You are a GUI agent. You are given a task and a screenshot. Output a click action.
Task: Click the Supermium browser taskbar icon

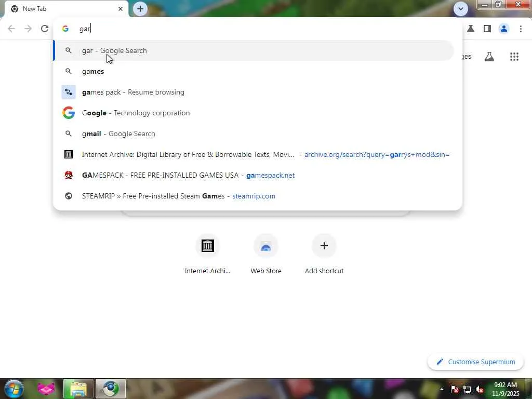(x=110, y=389)
